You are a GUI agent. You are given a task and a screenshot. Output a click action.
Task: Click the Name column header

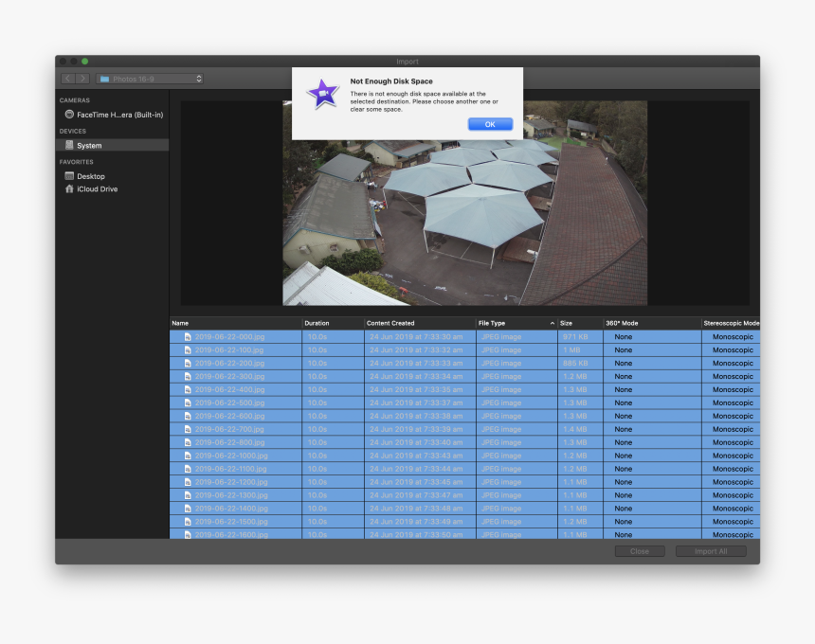(235, 323)
